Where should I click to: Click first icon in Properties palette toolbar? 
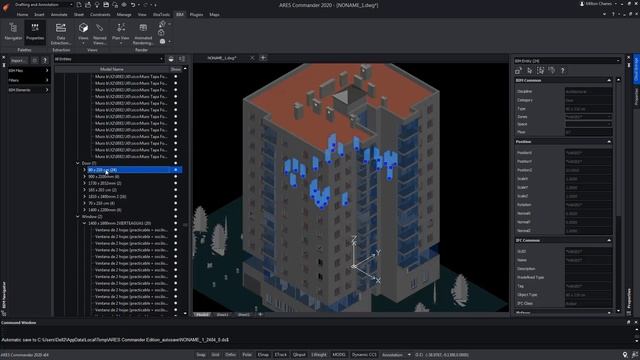click(x=518, y=71)
